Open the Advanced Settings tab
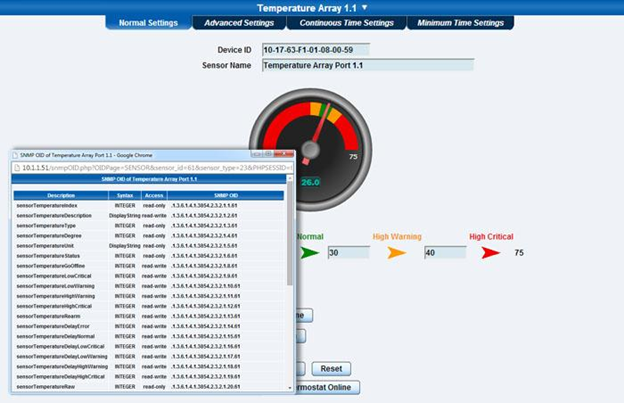The image size is (624, 403). [238, 22]
